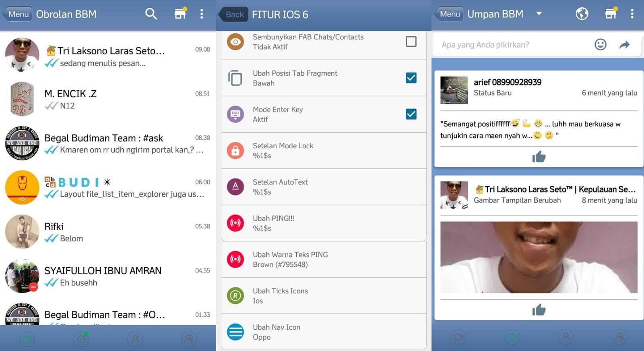Tap the share arrow next to status box

click(x=624, y=44)
